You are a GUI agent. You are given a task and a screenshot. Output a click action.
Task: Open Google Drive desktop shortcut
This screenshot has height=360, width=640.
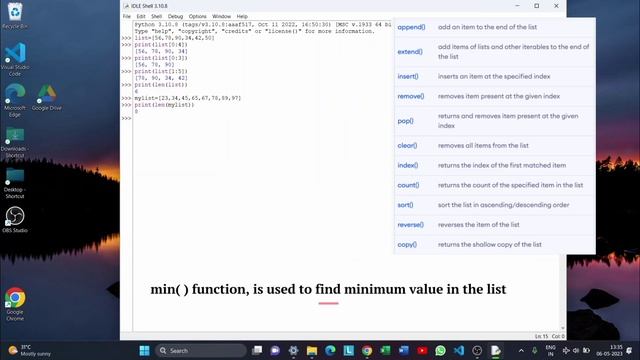click(x=47, y=98)
